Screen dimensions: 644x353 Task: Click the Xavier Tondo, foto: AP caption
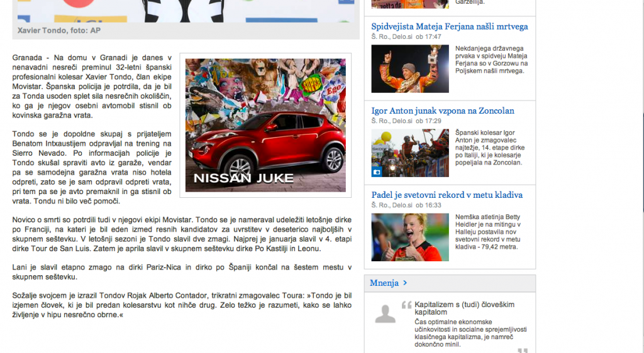58,30
